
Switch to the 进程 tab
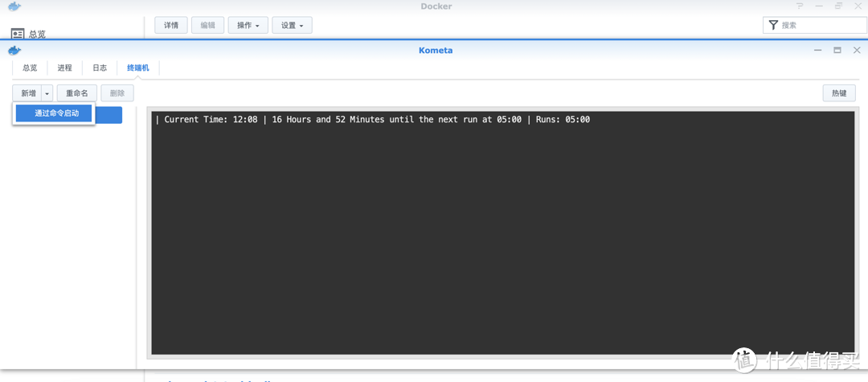tap(65, 68)
